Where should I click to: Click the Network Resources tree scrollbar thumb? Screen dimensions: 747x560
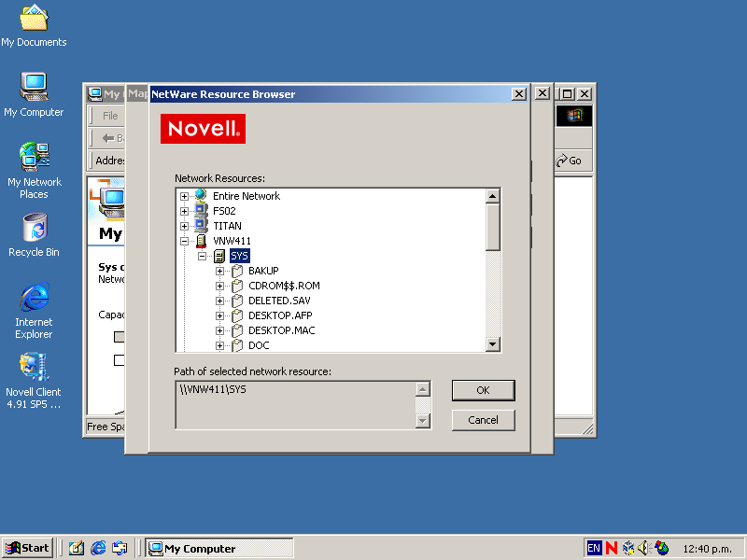point(493,227)
